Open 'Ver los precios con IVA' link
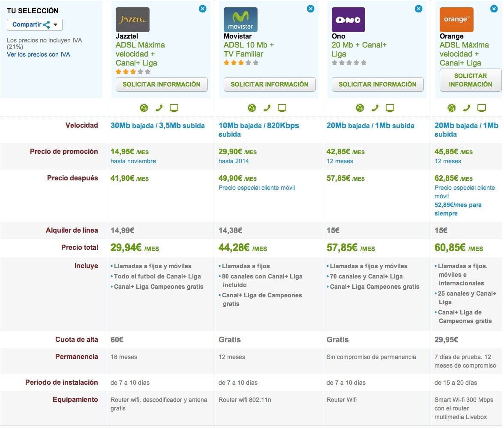The height and width of the screenshot is (428, 504). [x=39, y=54]
